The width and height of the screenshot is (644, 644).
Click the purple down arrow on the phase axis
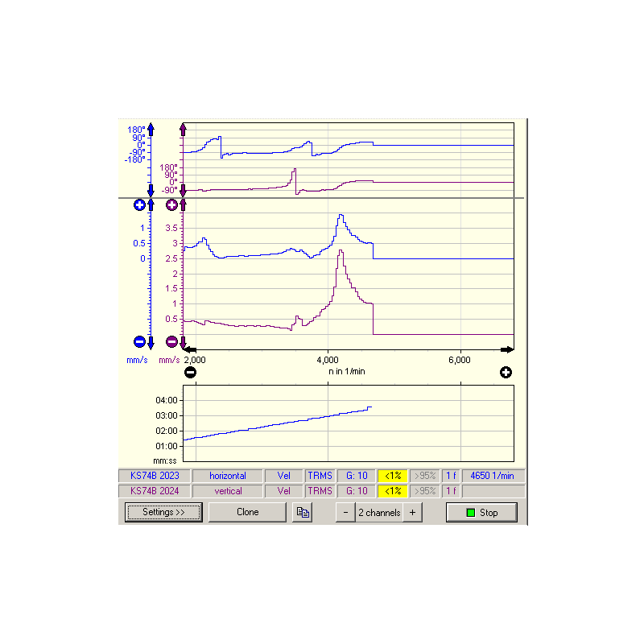184,190
